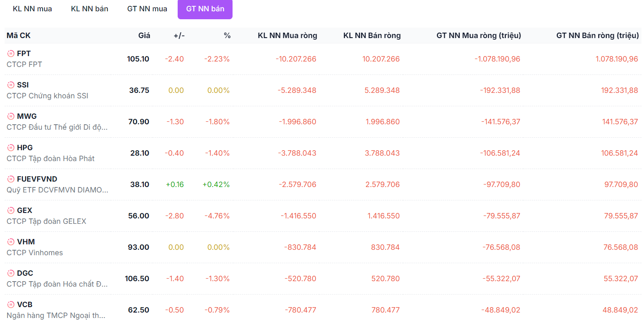Open the FUEVFVND ticker link
The image size is (644, 323).
[x=37, y=179]
